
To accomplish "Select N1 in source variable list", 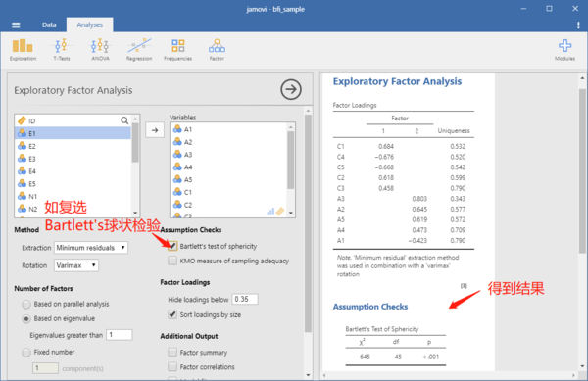I will [x=73, y=196].
